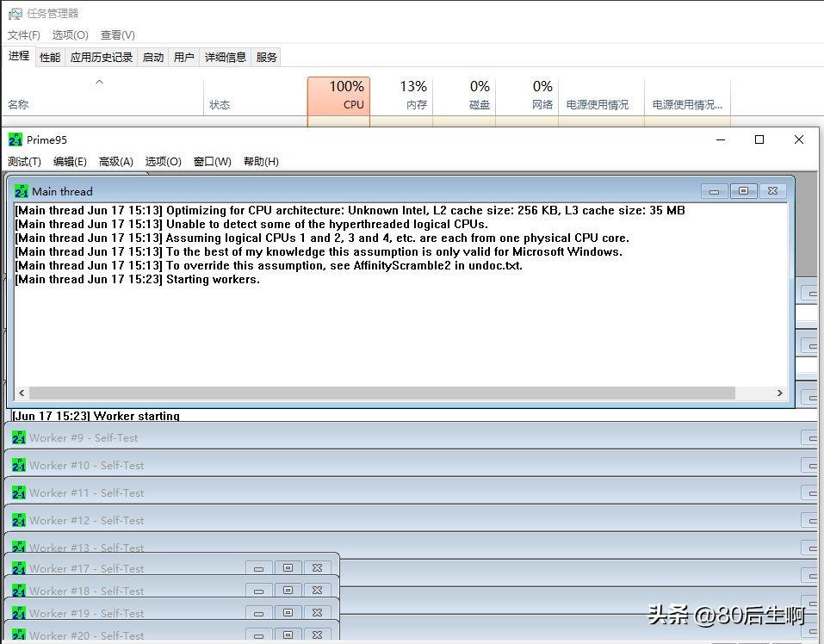Image resolution: width=824 pixels, height=644 pixels.
Task: Click the Main thread window icon
Action: (22, 191)
